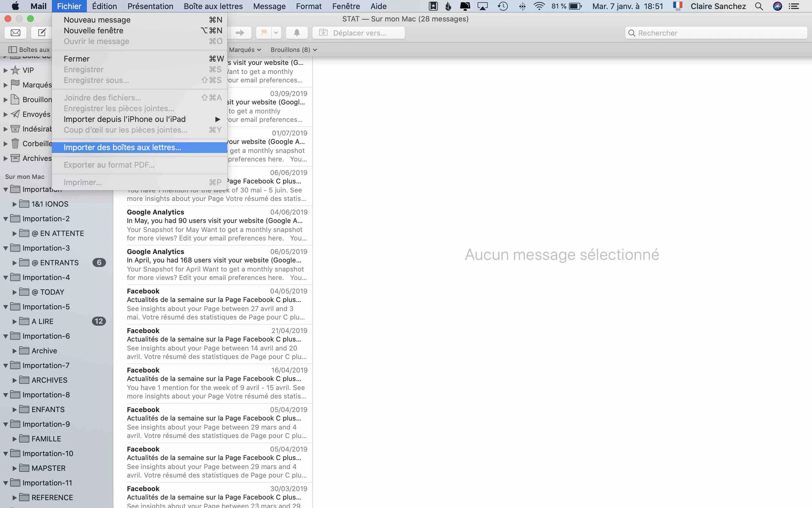This screenshot has height=508, width=812.
Task: Click the Déplacer vers button
Action: [358, 33]
